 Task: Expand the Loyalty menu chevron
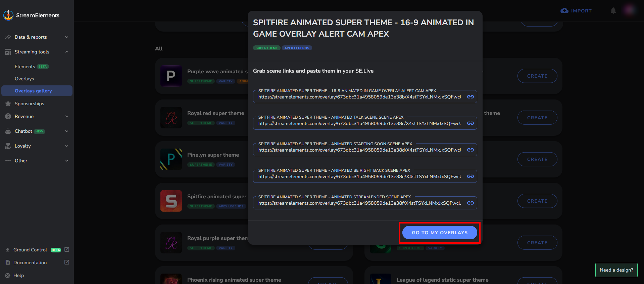click(x=67, y=146)
